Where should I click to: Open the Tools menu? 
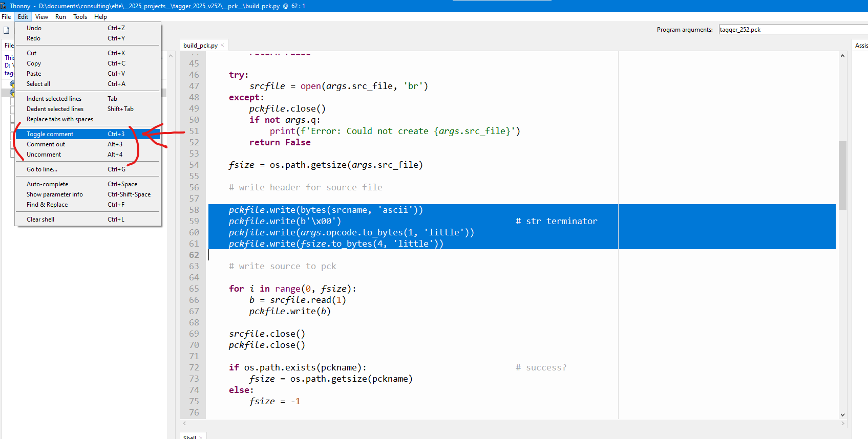[x=80, y=17]
